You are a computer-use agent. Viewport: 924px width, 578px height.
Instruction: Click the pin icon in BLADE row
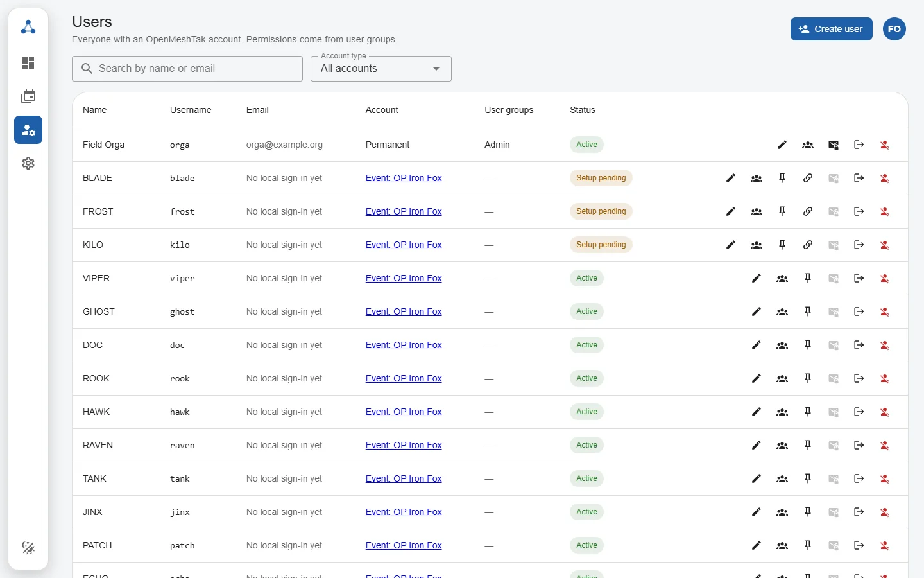pyautogui.click(x=782, y=178)
